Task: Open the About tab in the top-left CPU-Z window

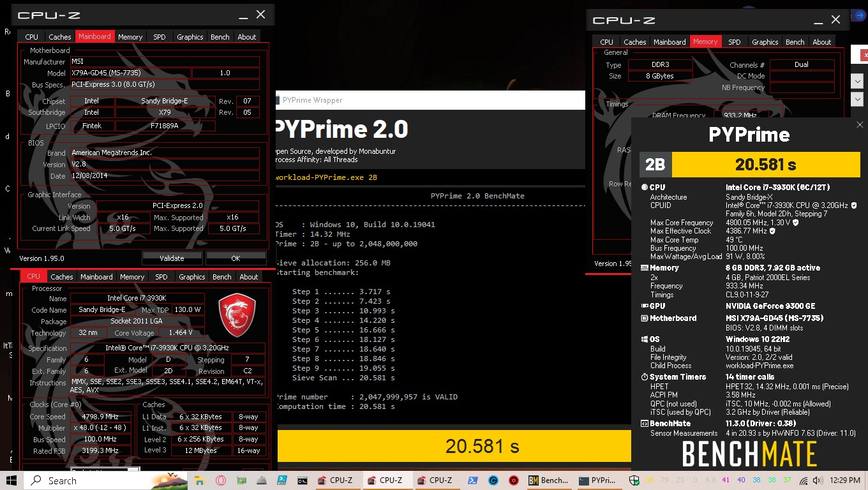Action: click(247, 37)
